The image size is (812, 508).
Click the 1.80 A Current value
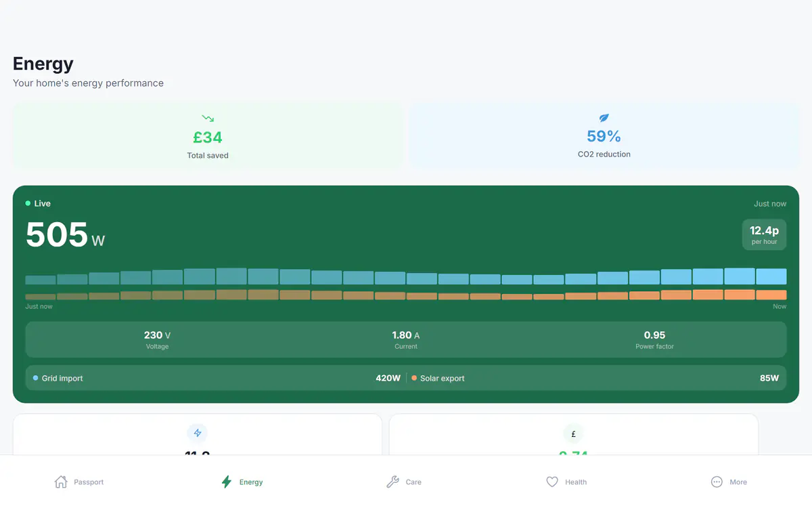pos(406,335)
